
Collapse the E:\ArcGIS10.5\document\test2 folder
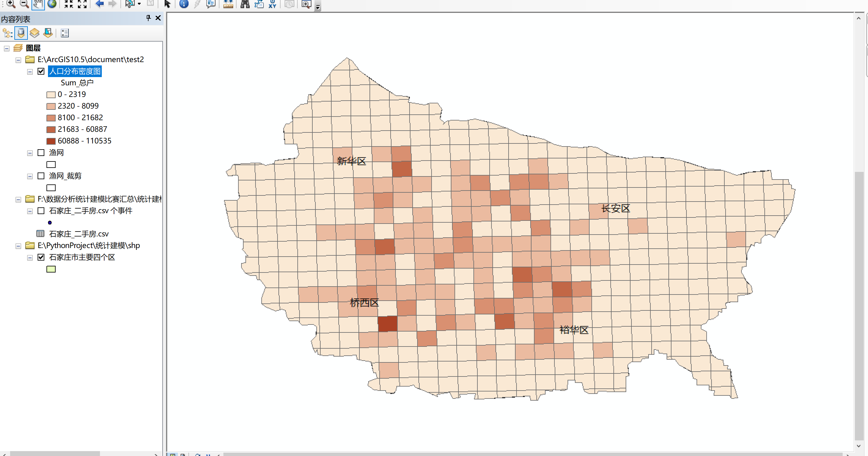(19, 60)
